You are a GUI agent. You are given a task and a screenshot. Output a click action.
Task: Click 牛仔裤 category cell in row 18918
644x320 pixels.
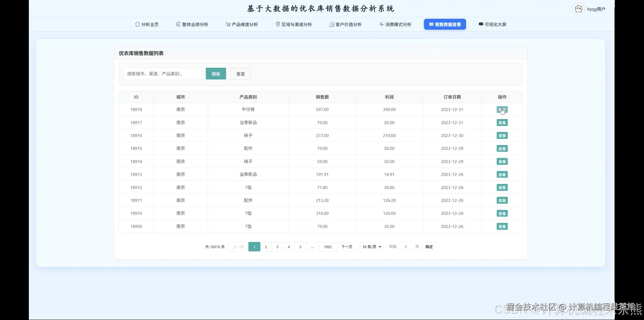pyautogui.click(x=248, y=110)
